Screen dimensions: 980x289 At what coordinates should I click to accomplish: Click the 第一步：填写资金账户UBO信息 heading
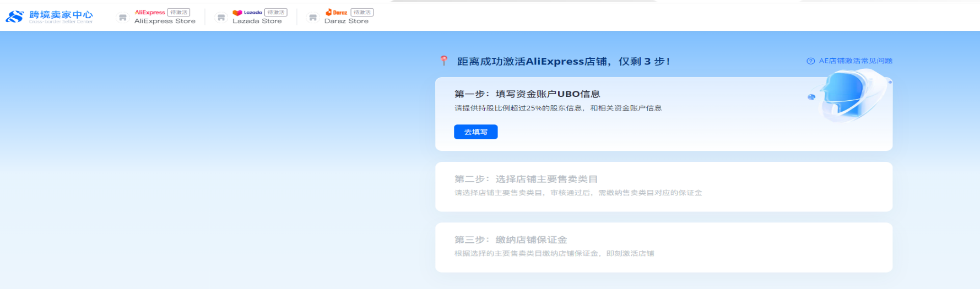pyautogui.click(x=527, y=94)
